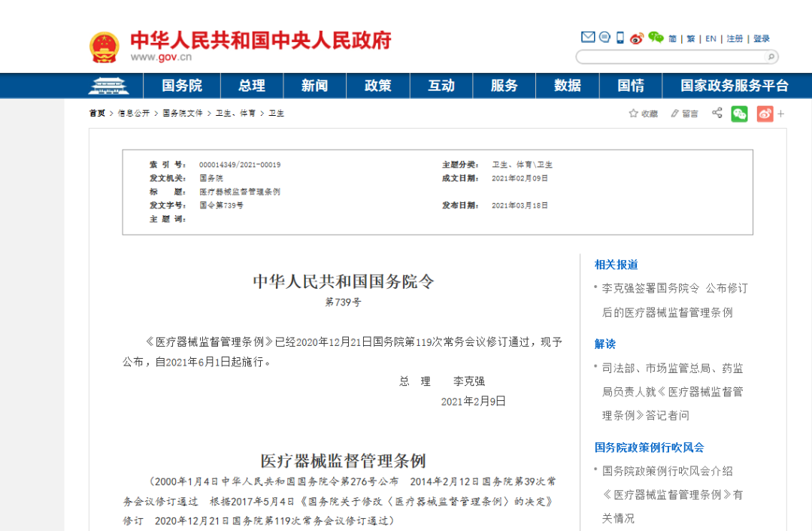Open the Weibo icon in the top toolbar

point(637,37)
